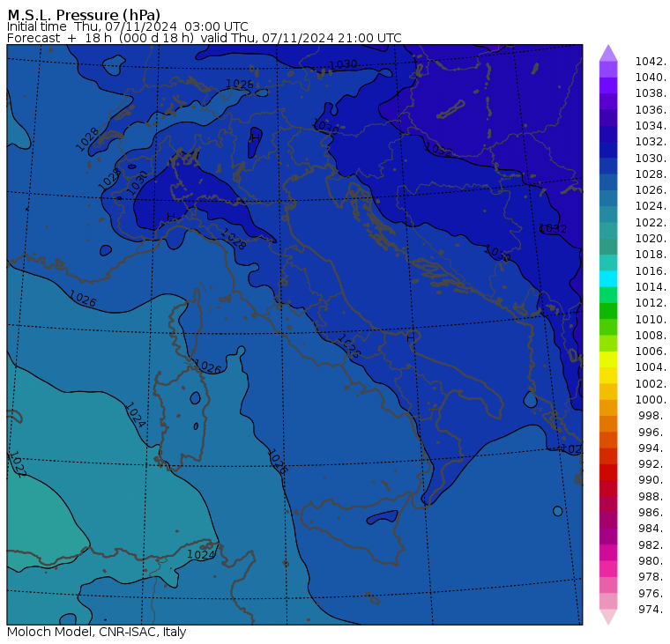This screenshot has height=644, width=670.
Task: Click the legend value '1014.'
Action: pos(651,286)
